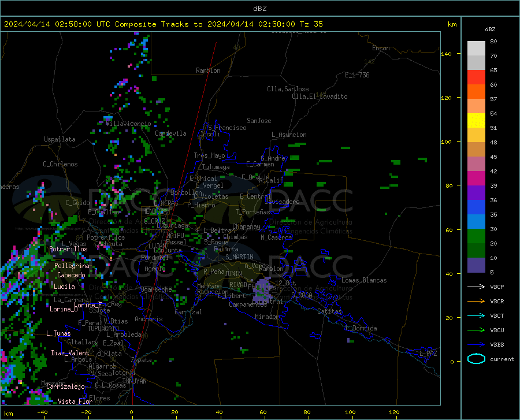Image resolution: width=520 pixels, height=420 pixels.
Task: Click the 140 km vertical axis tick
Action: pyautogui.click(x=447, y=54)
